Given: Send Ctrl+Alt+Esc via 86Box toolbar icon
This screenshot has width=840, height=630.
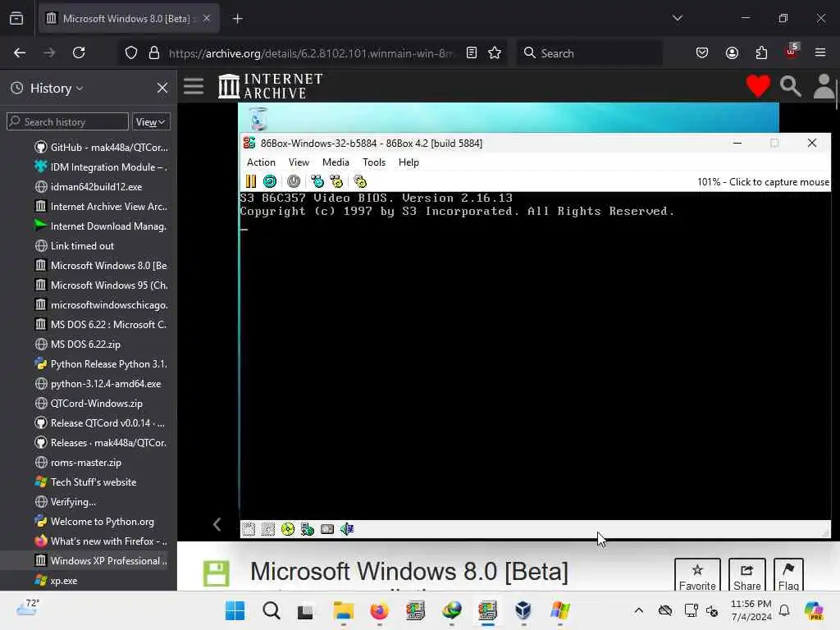Looking at the screenshot, I should click(x=336, y=181).
